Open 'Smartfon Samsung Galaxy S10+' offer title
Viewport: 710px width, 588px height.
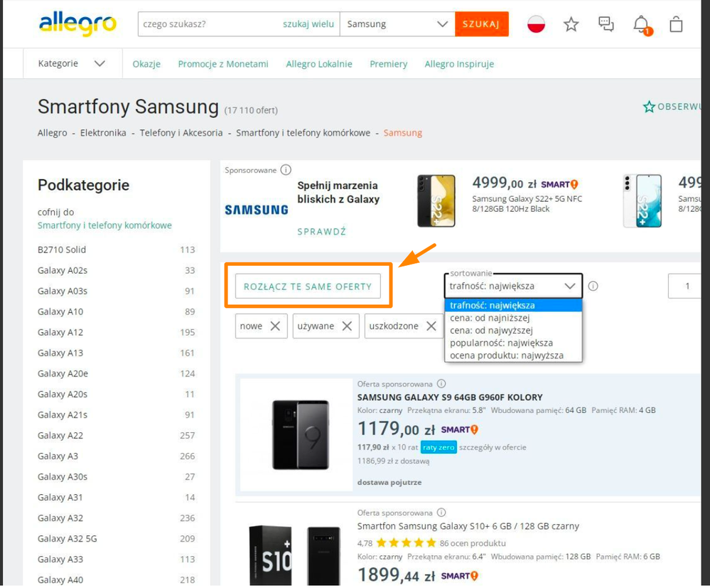[468, 526]
